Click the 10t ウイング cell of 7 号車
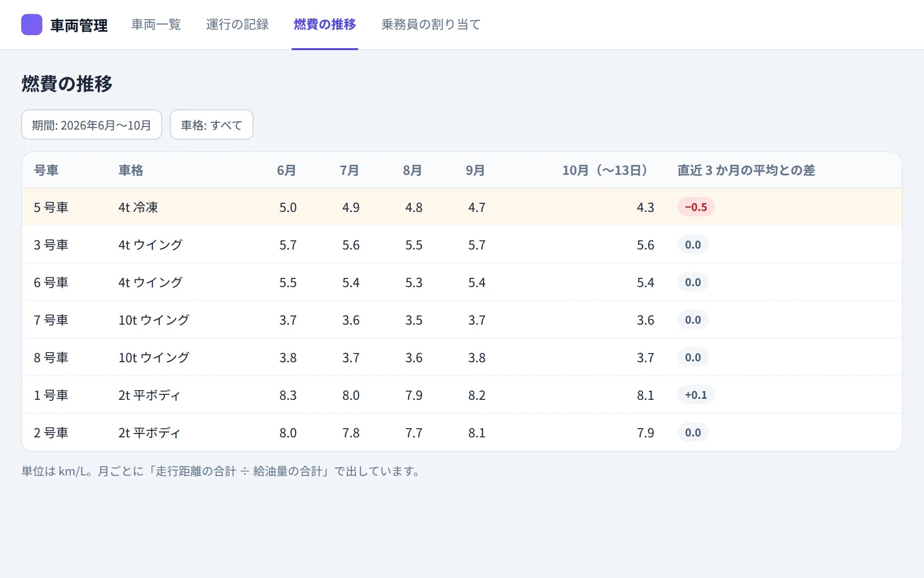Screen dimensions: 924x578 (x=154, y=320)
